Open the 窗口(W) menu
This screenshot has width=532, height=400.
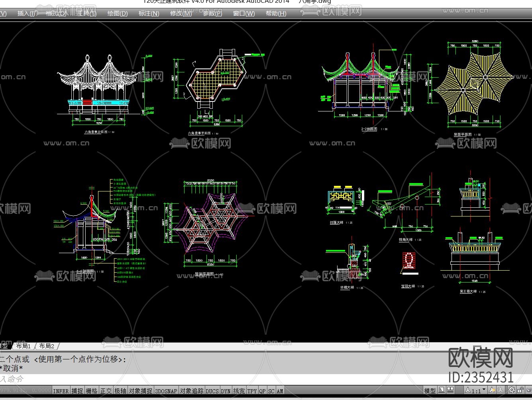244,13
